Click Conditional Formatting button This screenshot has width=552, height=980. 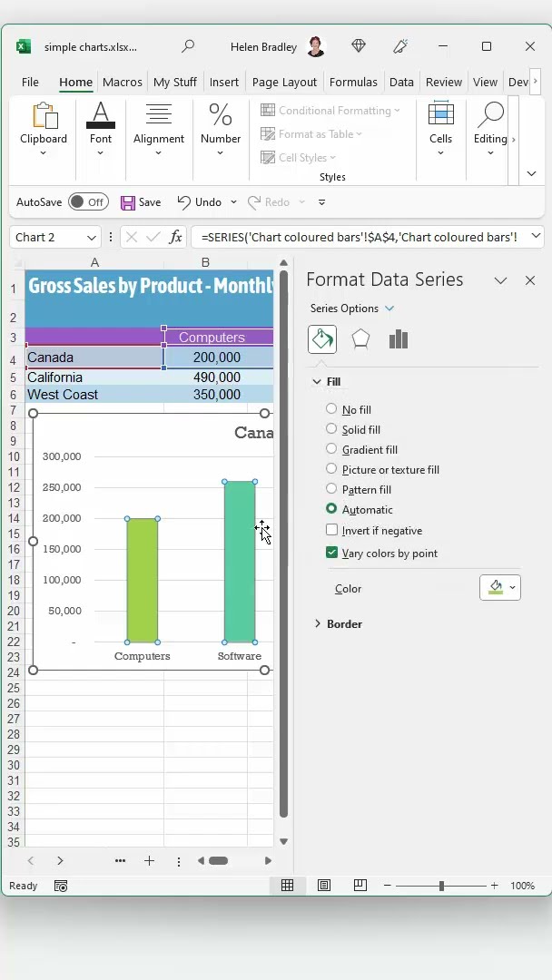[x=331, y=111]
